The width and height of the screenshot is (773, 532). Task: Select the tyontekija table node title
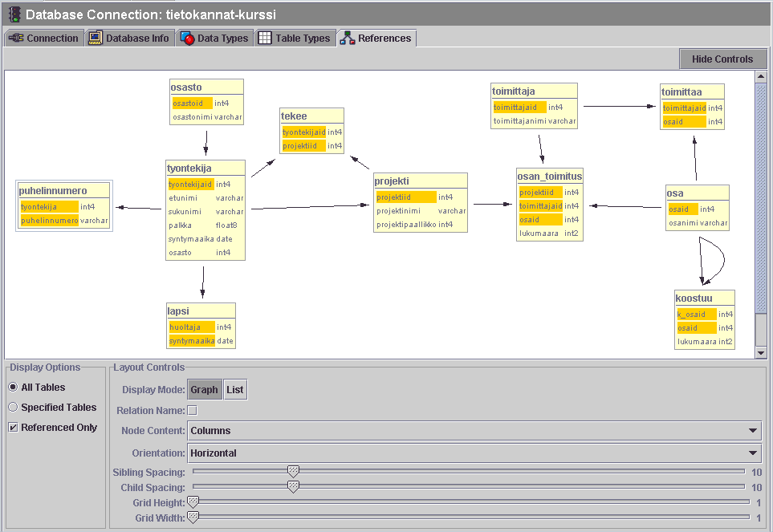[x=189, y=168]
